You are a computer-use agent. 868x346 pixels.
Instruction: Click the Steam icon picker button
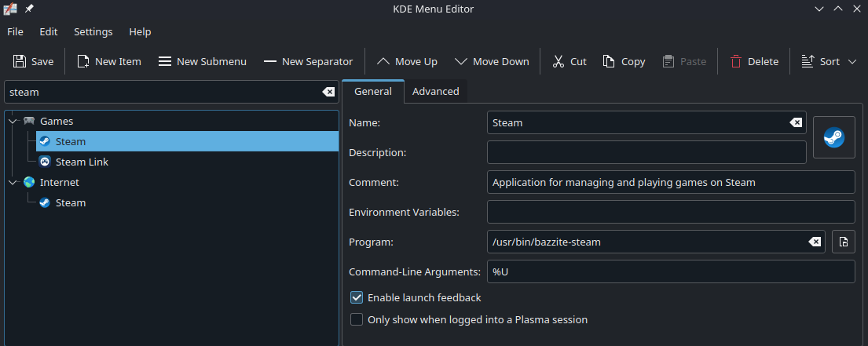click(833, 137)
